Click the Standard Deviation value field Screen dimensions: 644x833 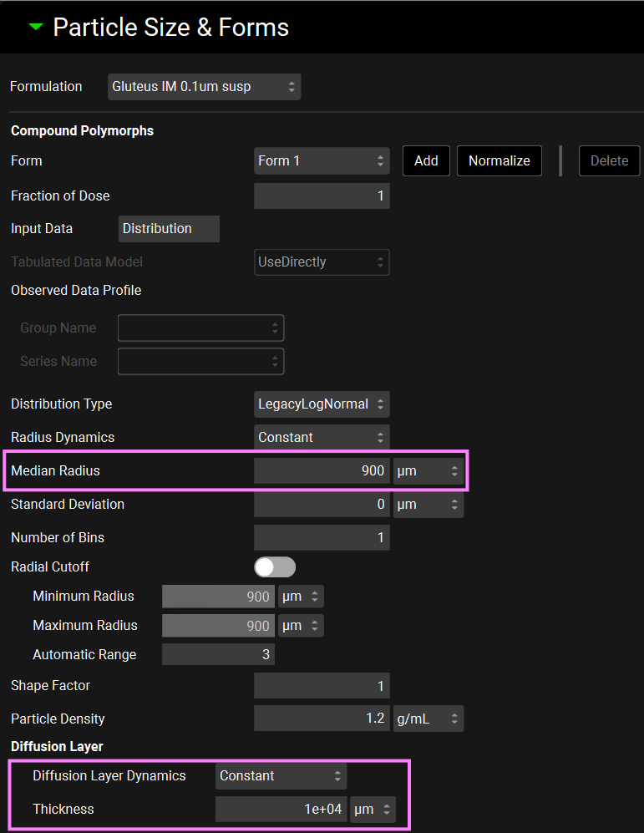pos(322,505)
